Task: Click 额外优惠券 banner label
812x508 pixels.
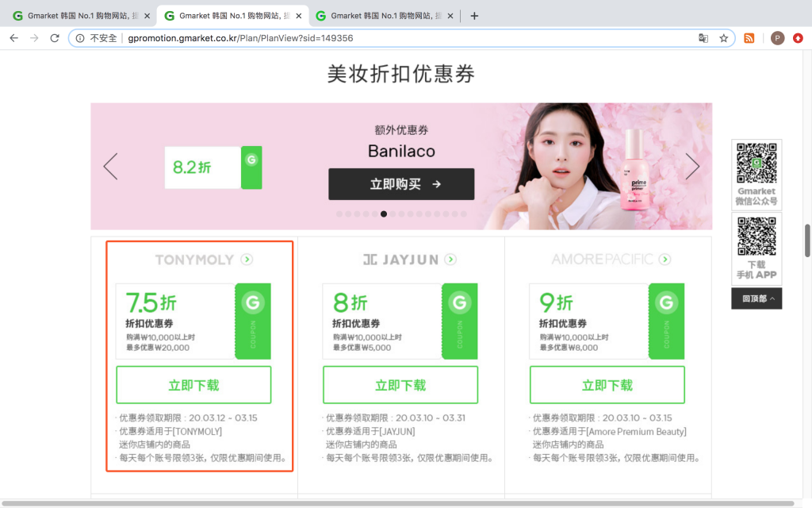Action: 401,130
